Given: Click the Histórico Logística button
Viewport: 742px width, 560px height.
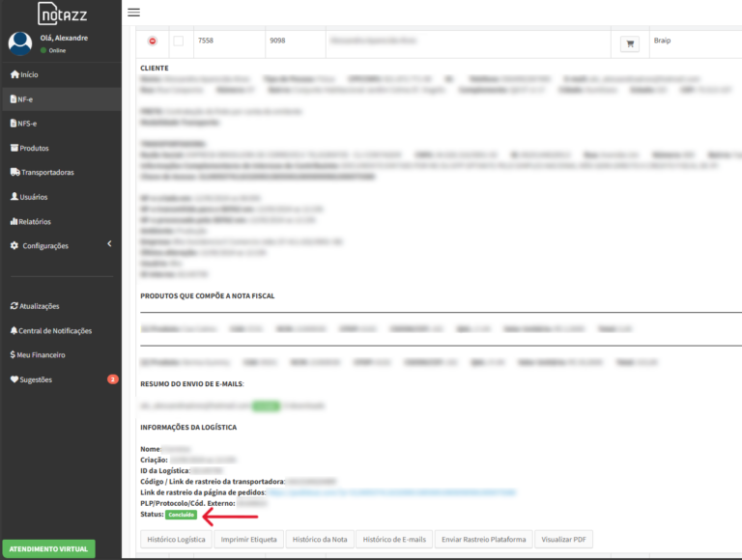Looking at the screenshot, I should pos(177,539).
